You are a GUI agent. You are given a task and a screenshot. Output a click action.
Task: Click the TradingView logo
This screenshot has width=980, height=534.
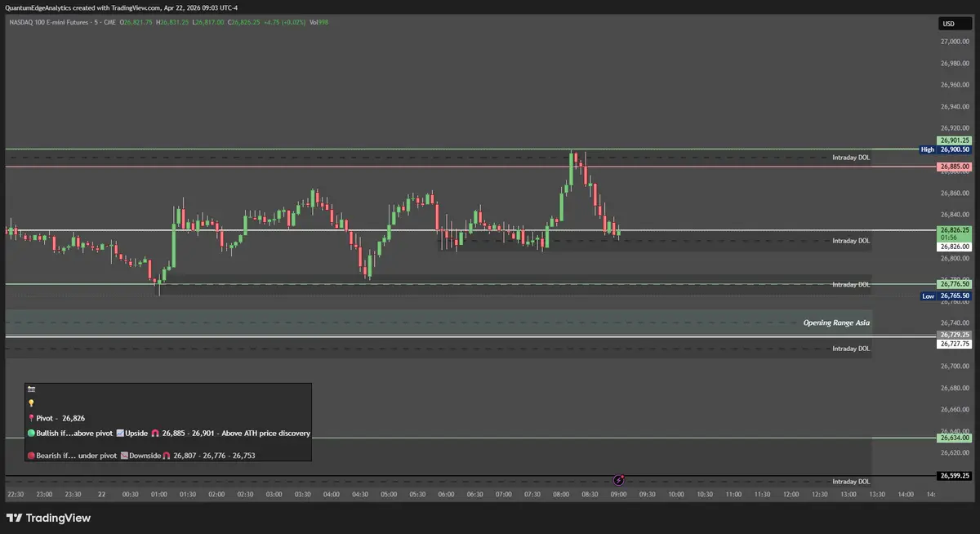[48, 518]
